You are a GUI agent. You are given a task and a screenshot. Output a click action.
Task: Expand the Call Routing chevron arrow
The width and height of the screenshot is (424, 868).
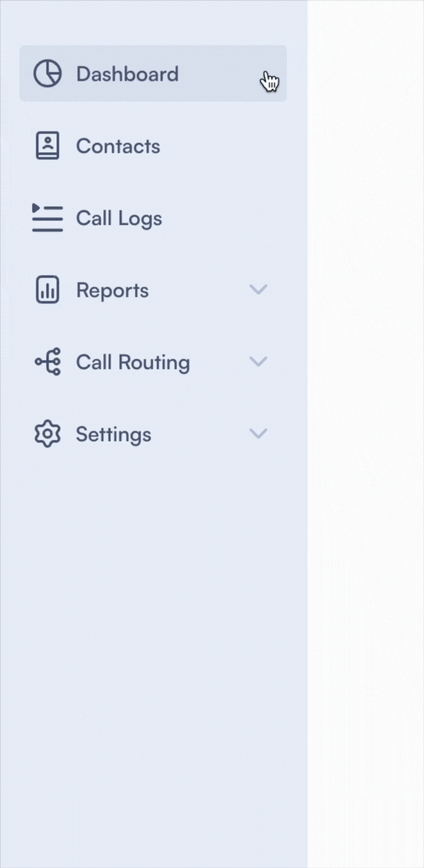coord(258,362)
